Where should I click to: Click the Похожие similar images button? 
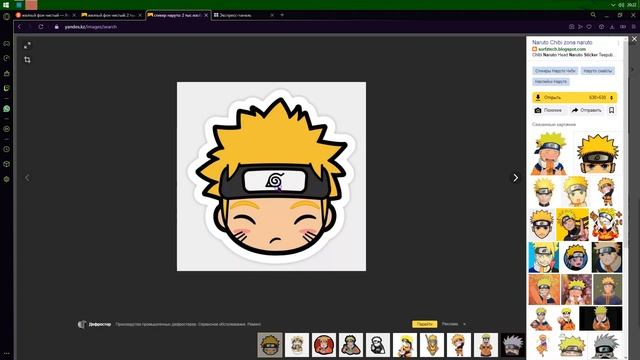(549, 110)
